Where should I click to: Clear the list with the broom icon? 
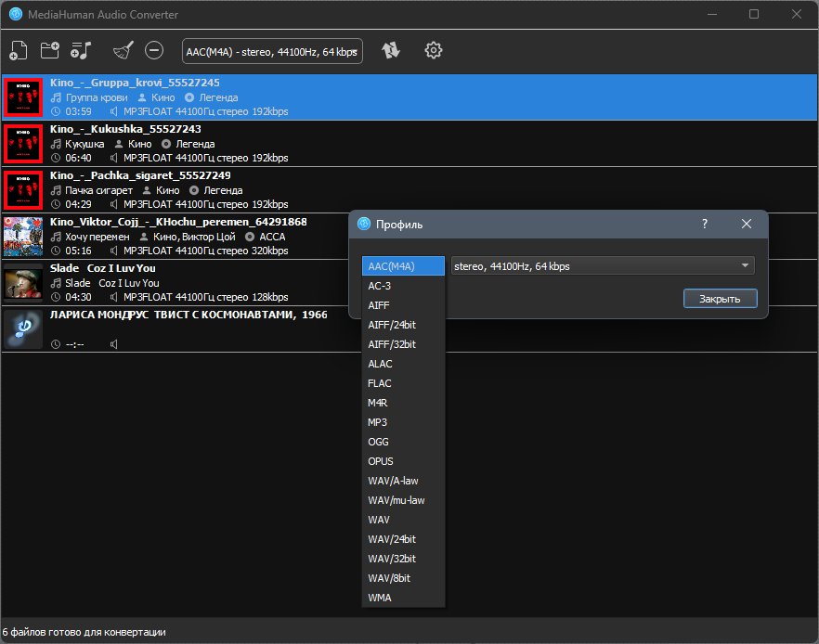tap(123, 51)
